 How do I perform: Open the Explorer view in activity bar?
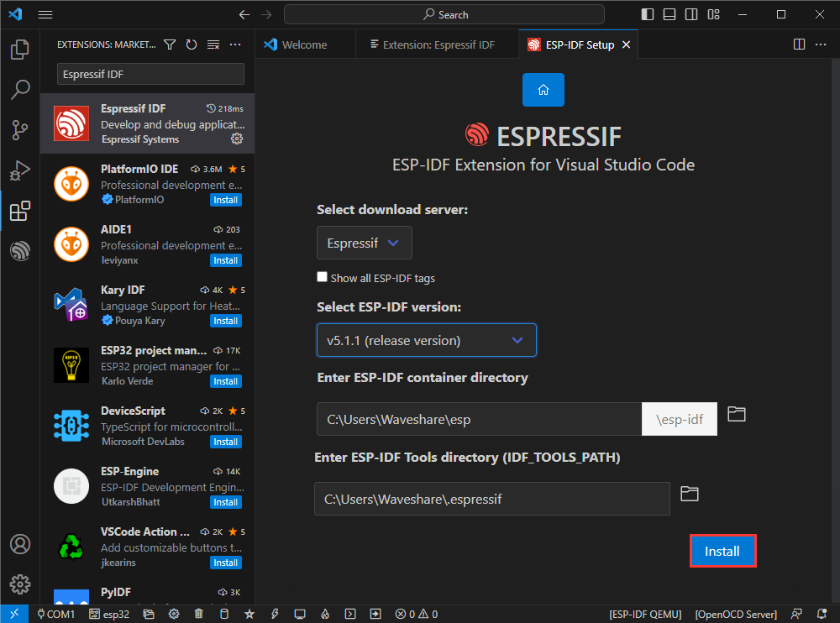click(x=20, y=50)
